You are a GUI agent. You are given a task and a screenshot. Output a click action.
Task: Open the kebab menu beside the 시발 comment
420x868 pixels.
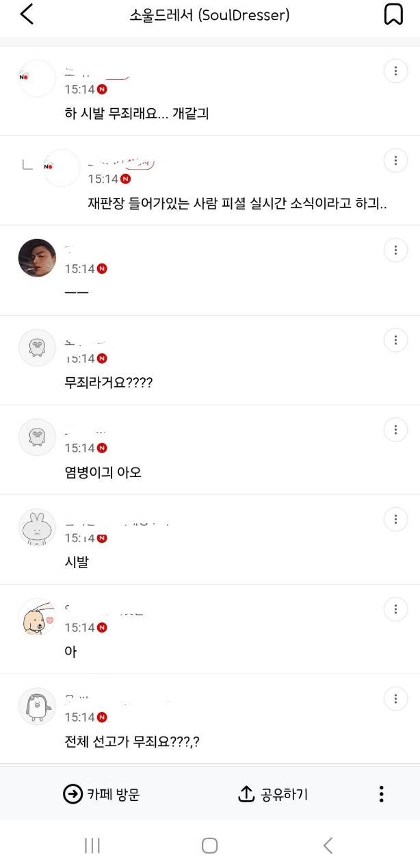coord(395,519)
